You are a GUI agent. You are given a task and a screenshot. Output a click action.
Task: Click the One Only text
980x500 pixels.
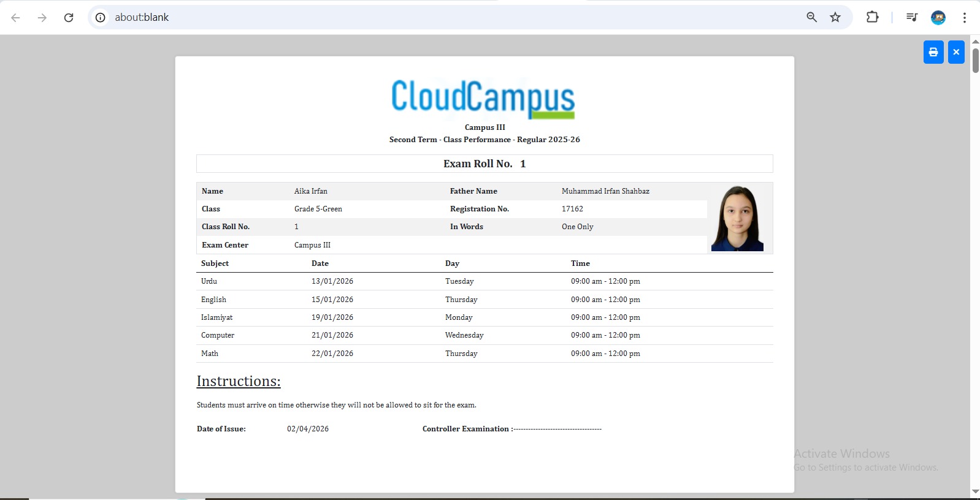tap(577, 227)
